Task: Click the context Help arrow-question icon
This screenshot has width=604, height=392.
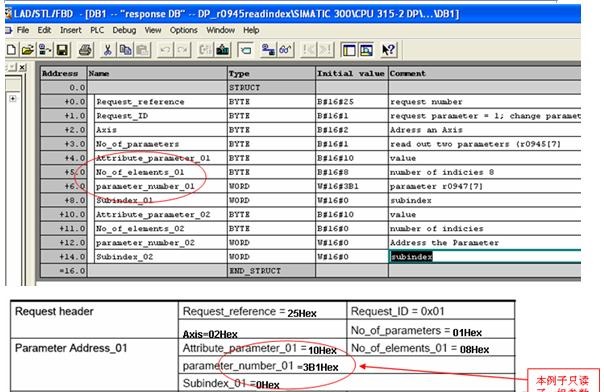Action: (388, 50)
